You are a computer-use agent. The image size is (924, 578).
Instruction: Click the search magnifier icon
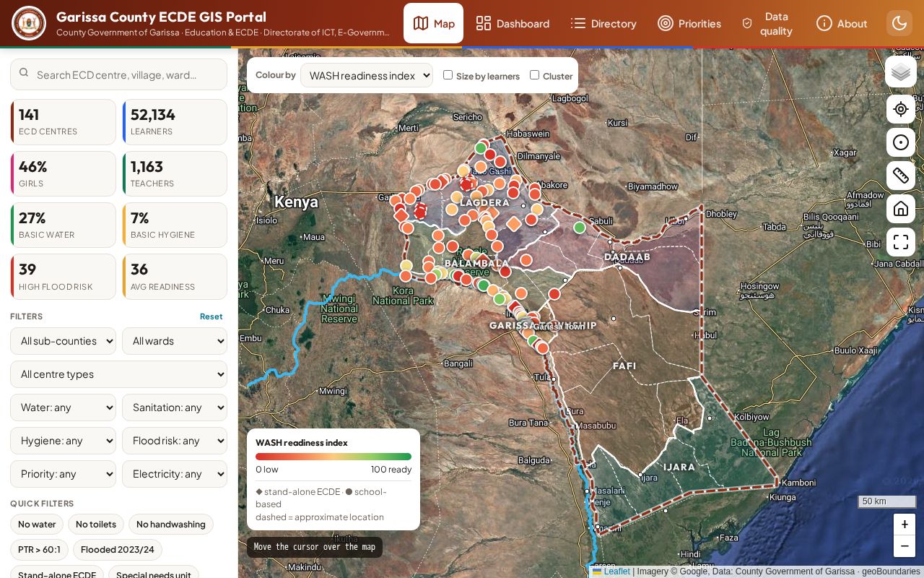coord(24,73)
